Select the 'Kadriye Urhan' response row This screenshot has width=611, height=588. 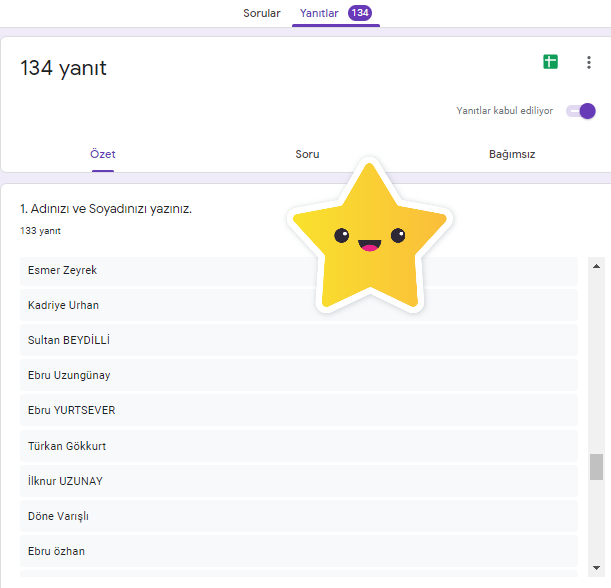click(x=298, y=305)
